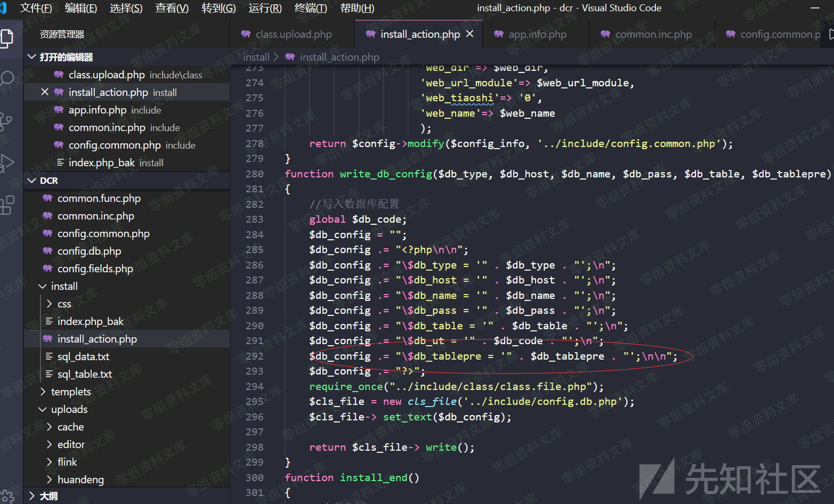834x504 pixels.
Task: Close install_action.php in the open editors list
Action: point(45,92)
